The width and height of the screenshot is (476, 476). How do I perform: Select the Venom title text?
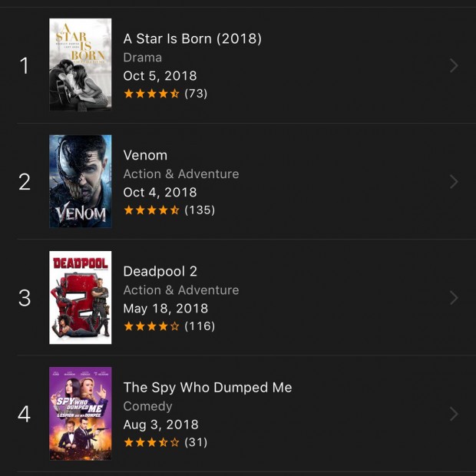coord(145,155)
